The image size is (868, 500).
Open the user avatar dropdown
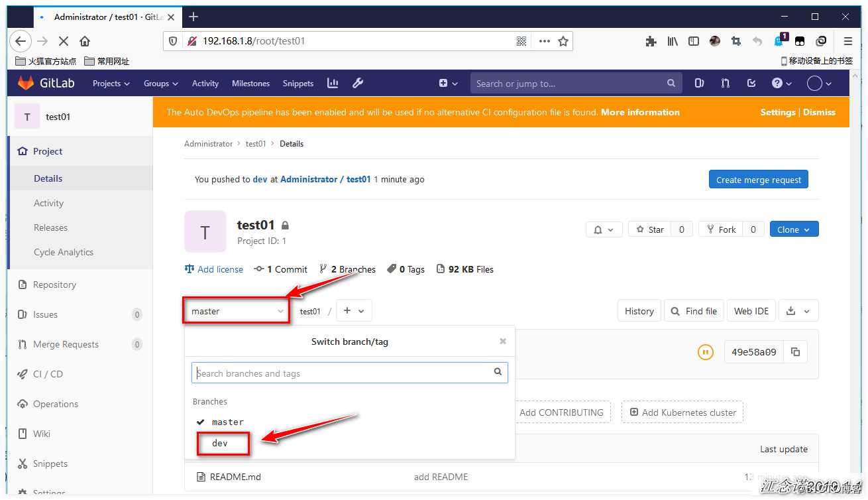point(820,84)
